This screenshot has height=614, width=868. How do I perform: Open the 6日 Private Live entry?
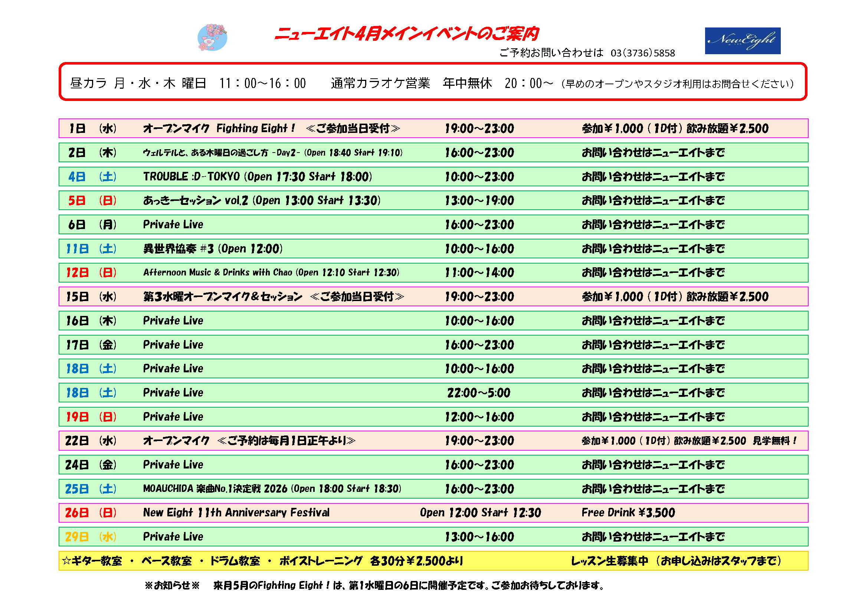(434, 224)
